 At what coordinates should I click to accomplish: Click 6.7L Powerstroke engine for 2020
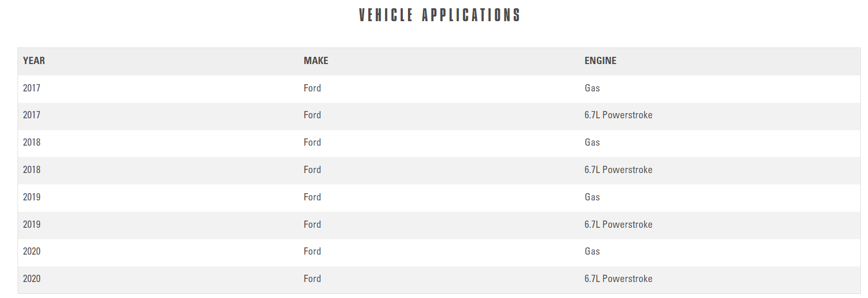pyautogui.click(x=618, y=279)
